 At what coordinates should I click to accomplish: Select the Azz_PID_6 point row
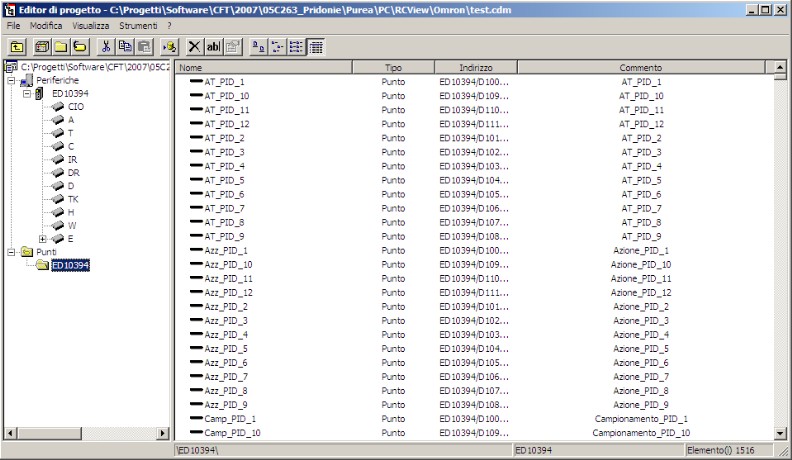226,363
